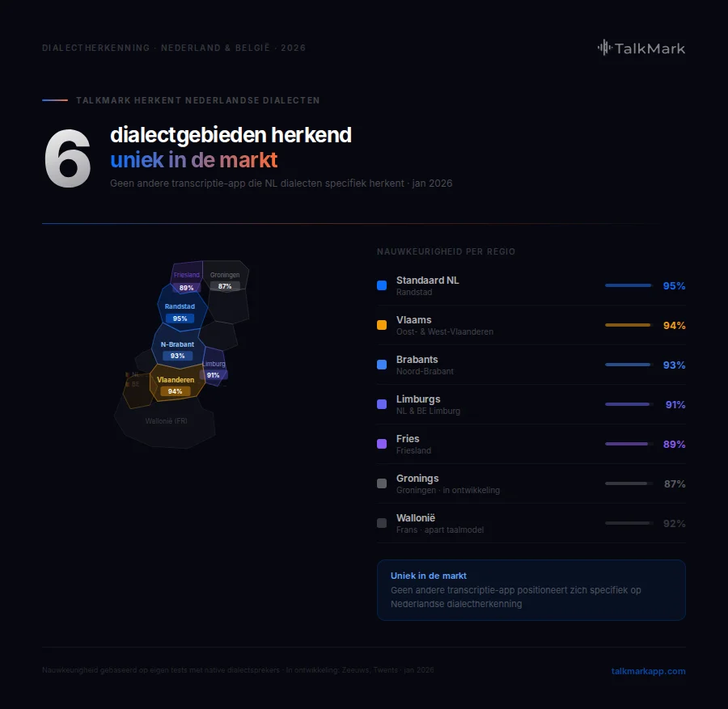Image resolution: width=728 pixels, height=709 pixels.
Task: Click the Limburg map region
Action: tap(214, 365)
